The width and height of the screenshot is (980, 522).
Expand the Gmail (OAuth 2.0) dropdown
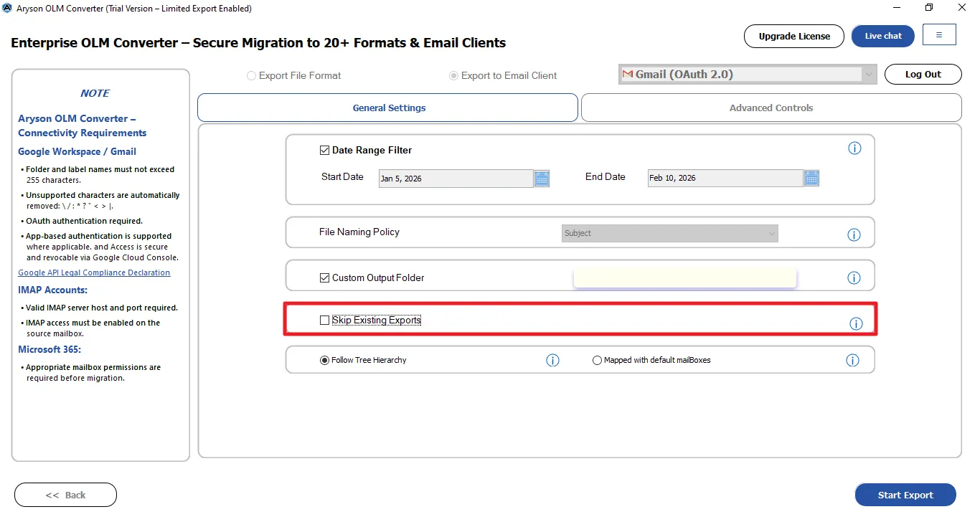[x=869, y=75]
